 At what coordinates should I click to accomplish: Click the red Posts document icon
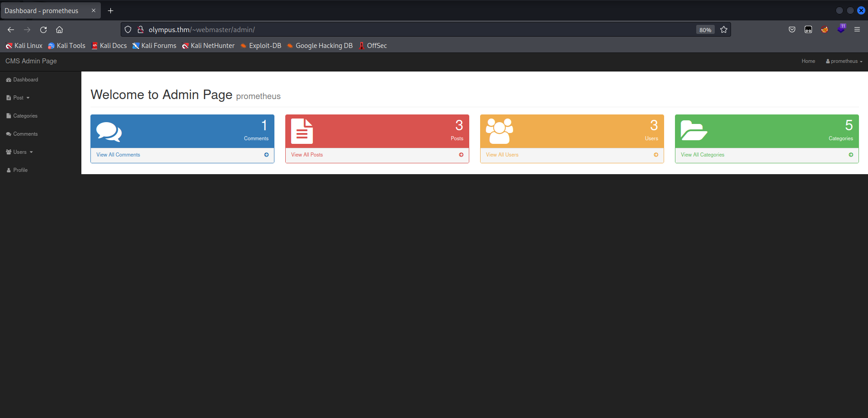(302, 131)
